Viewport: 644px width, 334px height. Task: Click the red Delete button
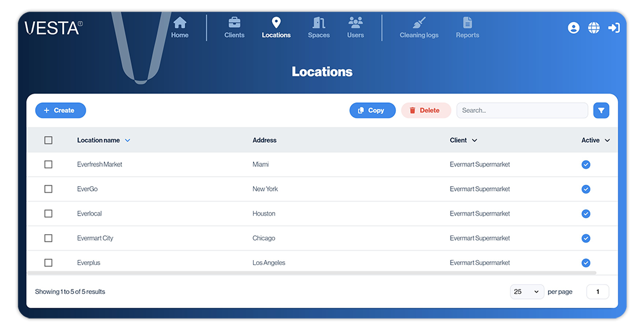click(x=426, y=110)
